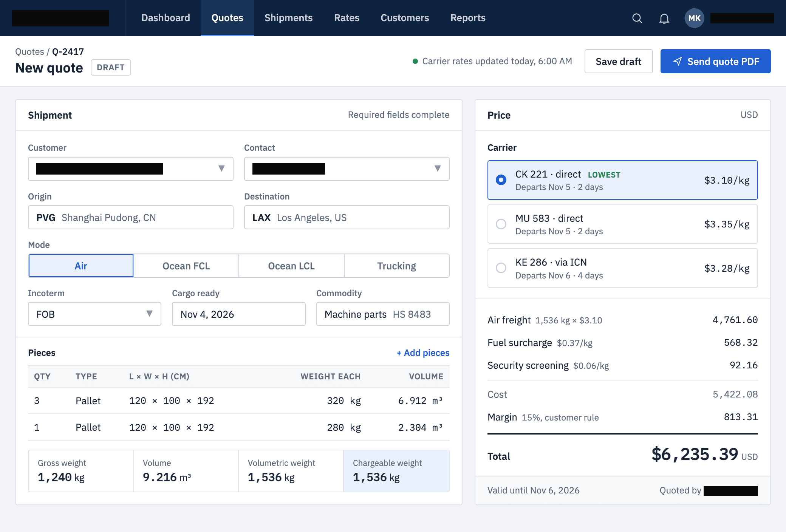Click the Chargeable weight 1,536 kg tile

coord(396,471)
